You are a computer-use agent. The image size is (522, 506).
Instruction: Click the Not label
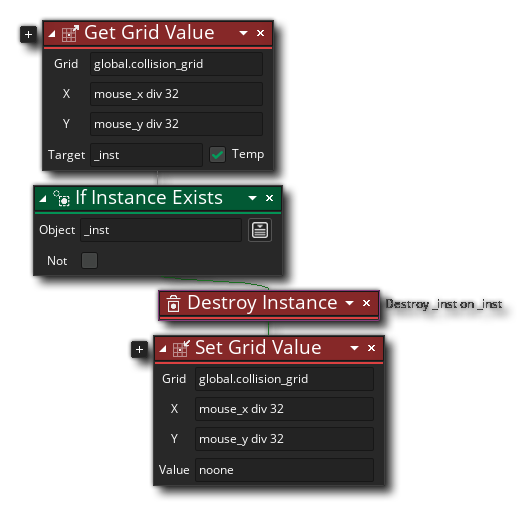click(57, 261)
